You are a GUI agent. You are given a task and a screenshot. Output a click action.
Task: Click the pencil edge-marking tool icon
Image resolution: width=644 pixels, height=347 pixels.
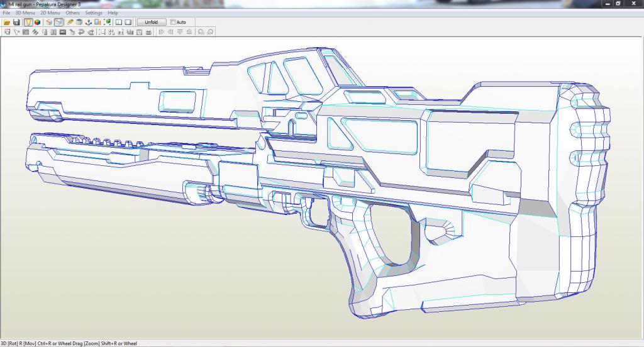point(70,22)
